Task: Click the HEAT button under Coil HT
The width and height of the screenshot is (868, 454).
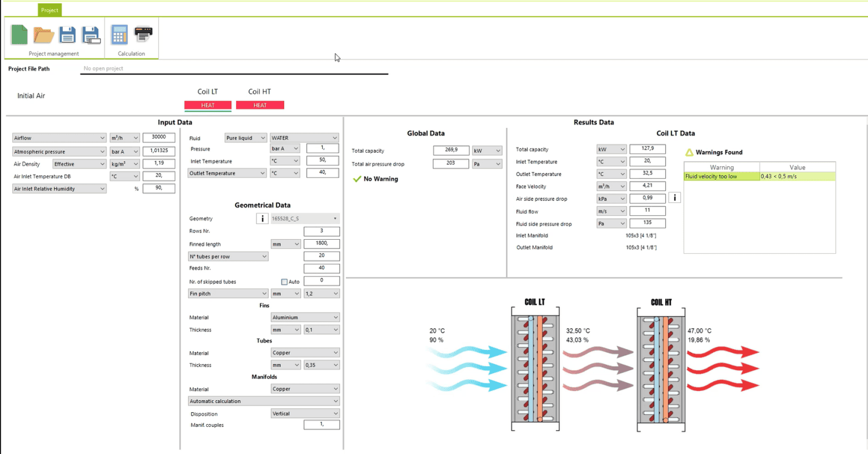Action: 260,105
